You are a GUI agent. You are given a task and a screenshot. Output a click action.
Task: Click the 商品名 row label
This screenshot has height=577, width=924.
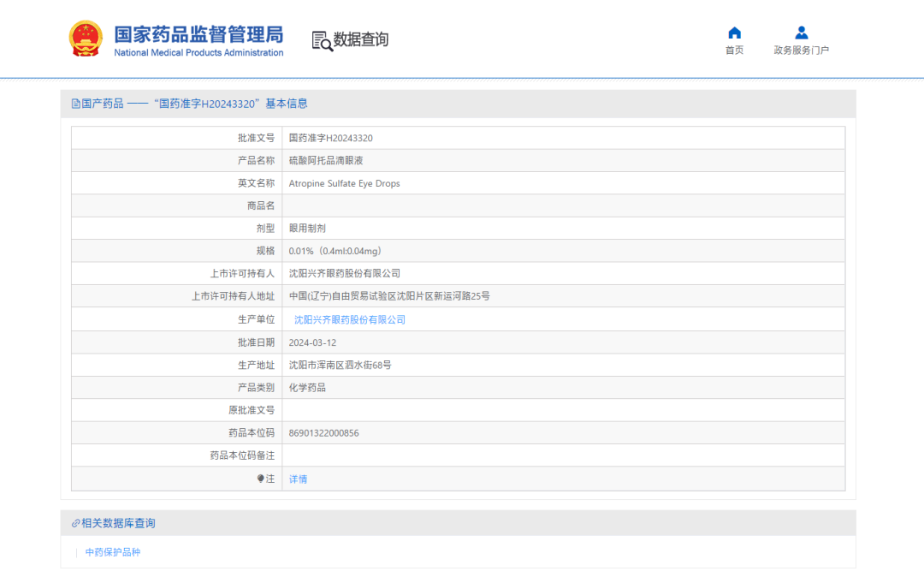tap(260, 205)
